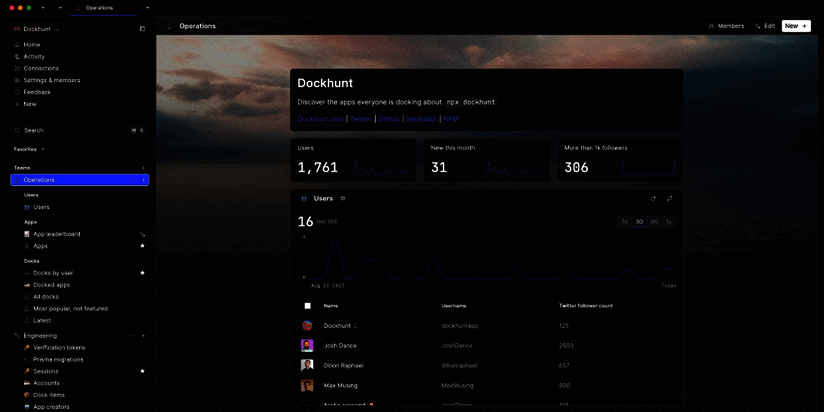Open Josh Dance's avatar thumbnail

[x=307, y=345]
